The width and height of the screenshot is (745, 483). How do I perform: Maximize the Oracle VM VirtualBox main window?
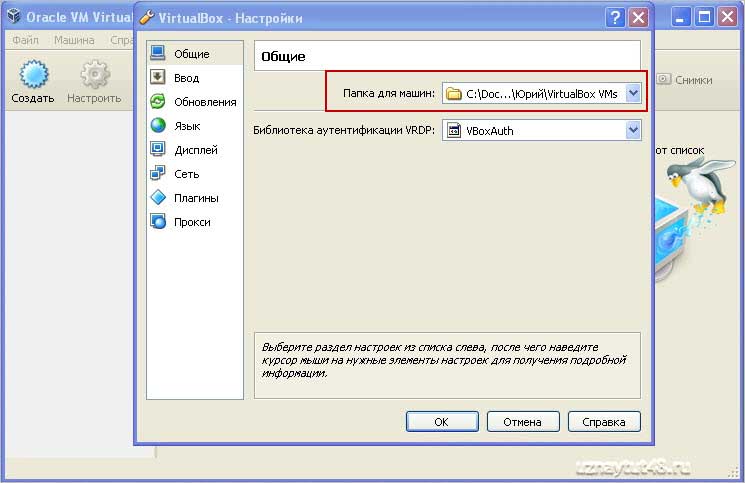[704, 18]
